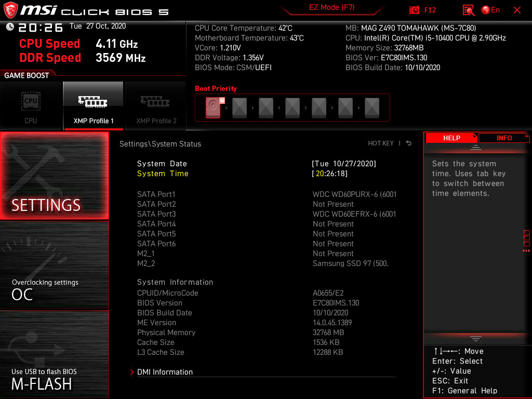Switch to EZ Mode (F7)
The image size is (532, 399).
tap(331, 7)
